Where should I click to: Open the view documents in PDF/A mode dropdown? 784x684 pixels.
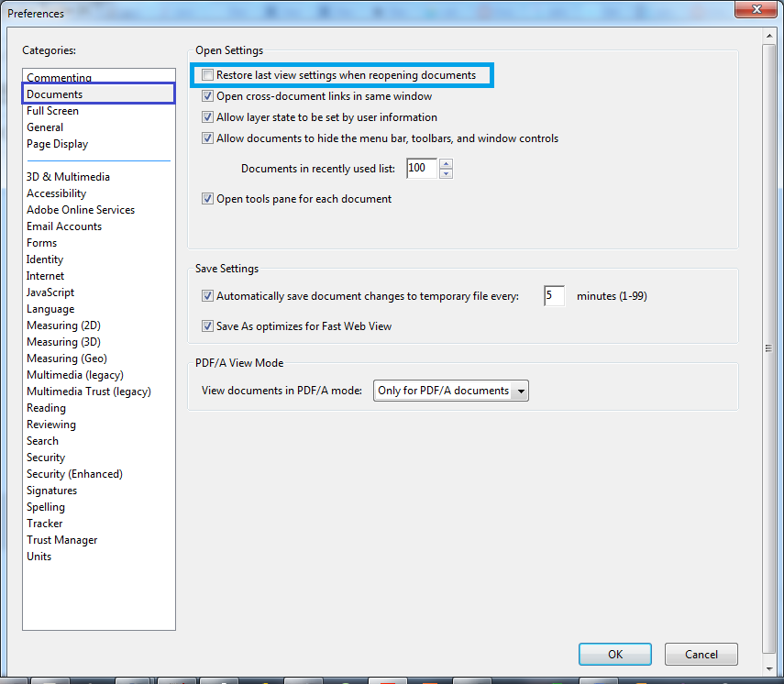coord(521,390)
